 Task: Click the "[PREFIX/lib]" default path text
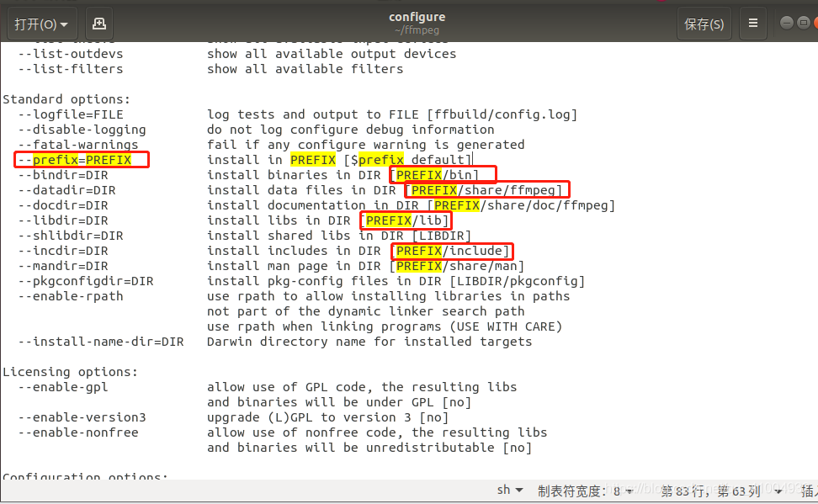tap(404, 220)
